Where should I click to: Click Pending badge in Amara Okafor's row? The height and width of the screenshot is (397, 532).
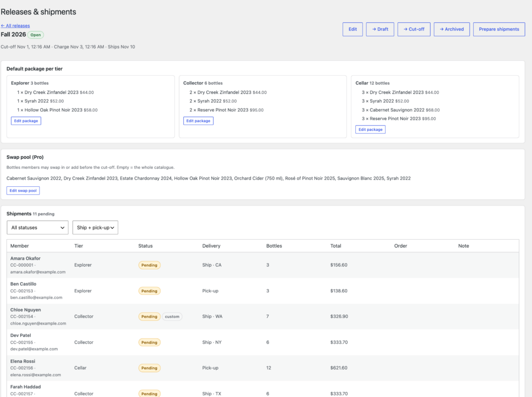pyautogui.click(x=149, y=265)
